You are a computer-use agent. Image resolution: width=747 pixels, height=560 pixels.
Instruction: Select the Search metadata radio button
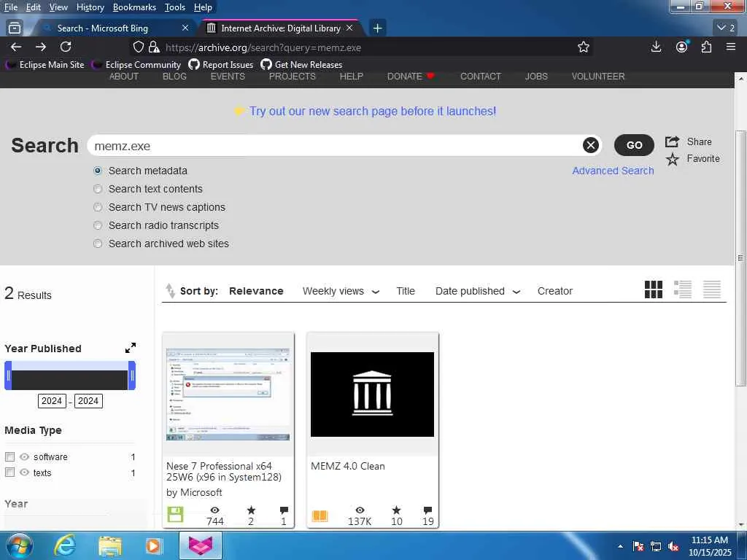click(98, 171)
